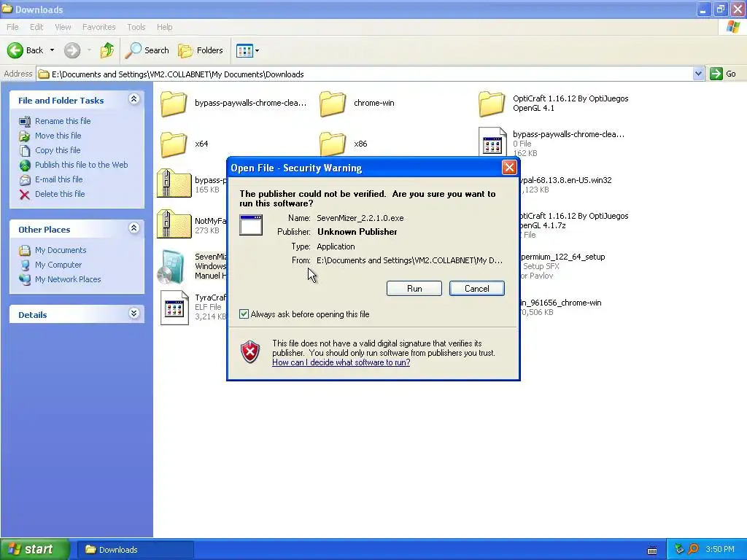Select the 165 KB bypass zip archive icon
Image resolution: width=747 pixels, height=560 pixels.
click(174, 183)
